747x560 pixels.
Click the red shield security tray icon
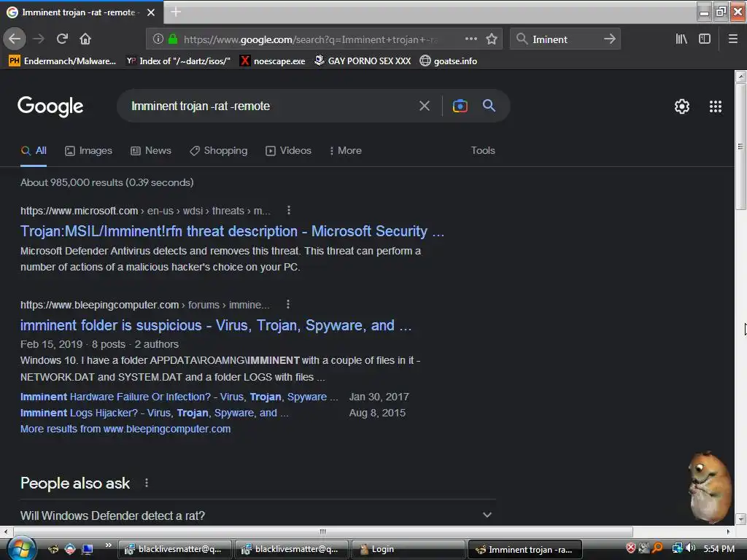[x=631, y=548]
